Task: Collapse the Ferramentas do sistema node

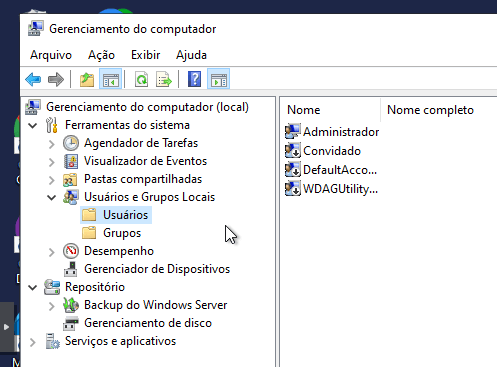Action: 33,125
